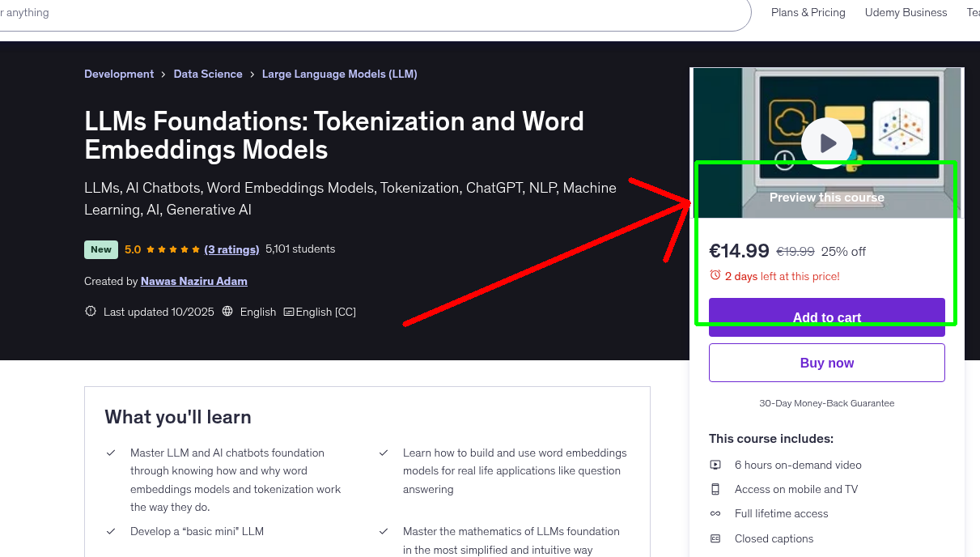980x557 pixels.
Task: View instructor Nawas Naziru Adam's profile
Action: 193,280
